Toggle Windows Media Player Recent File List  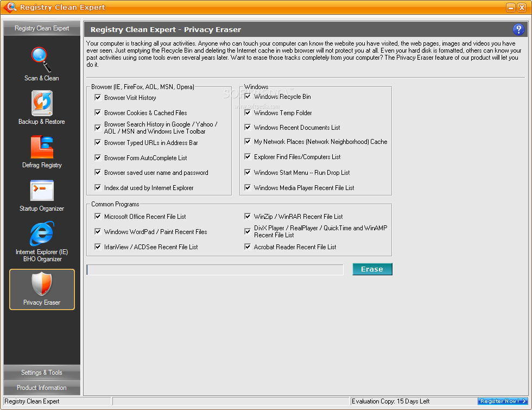coord(248,187)
